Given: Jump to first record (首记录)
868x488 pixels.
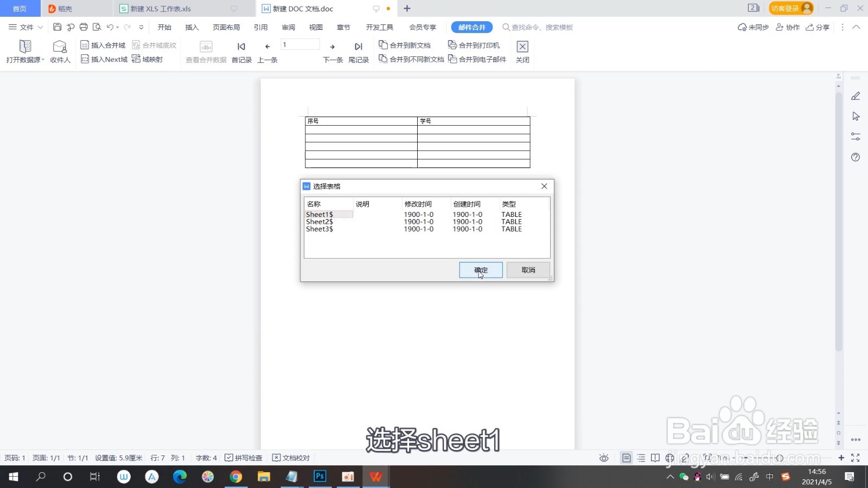Looking at the screenshot, I should 241,52.
